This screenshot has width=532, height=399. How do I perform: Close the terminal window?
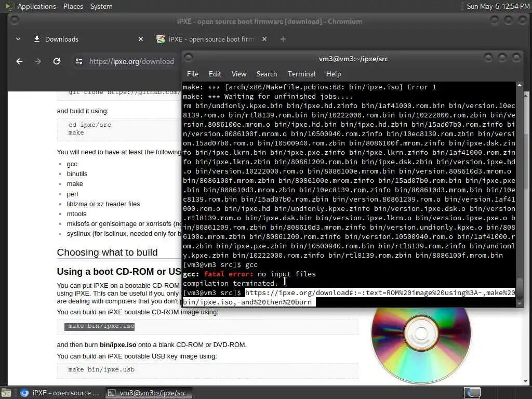516,58
